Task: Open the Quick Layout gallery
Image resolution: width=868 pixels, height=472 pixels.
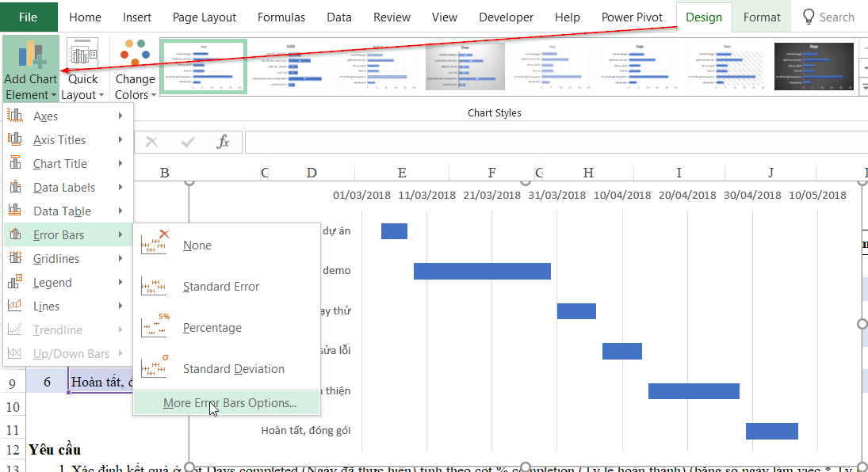Action: coord(82,67)
